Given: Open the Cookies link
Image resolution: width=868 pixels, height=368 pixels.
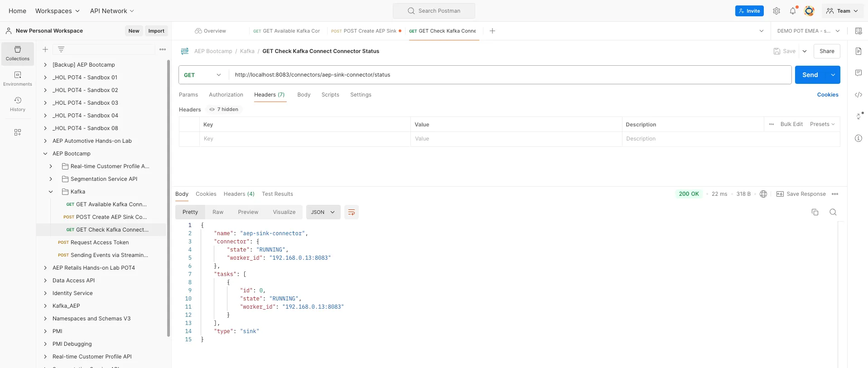Looking at the screenshot, I should pyautogui.click(x=828, y=95).
